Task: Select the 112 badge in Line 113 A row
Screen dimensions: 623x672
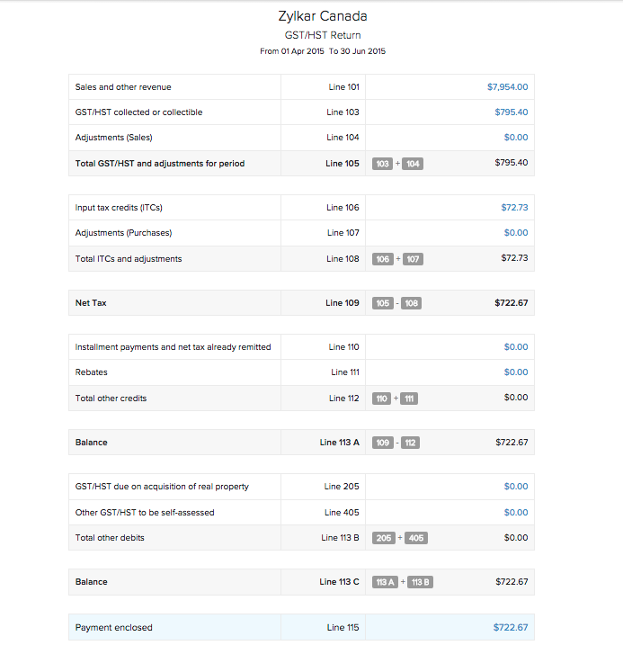Action: point(410,443)
